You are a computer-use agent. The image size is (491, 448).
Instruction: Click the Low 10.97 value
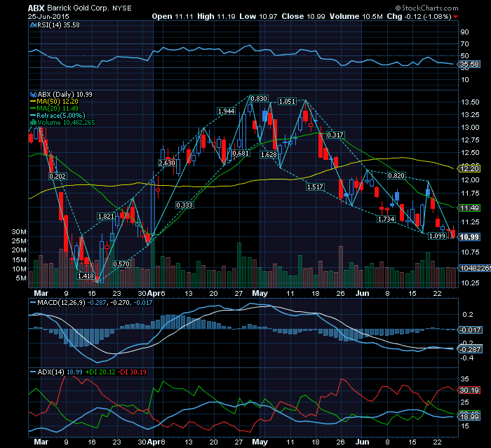click(x=258, y=17)
